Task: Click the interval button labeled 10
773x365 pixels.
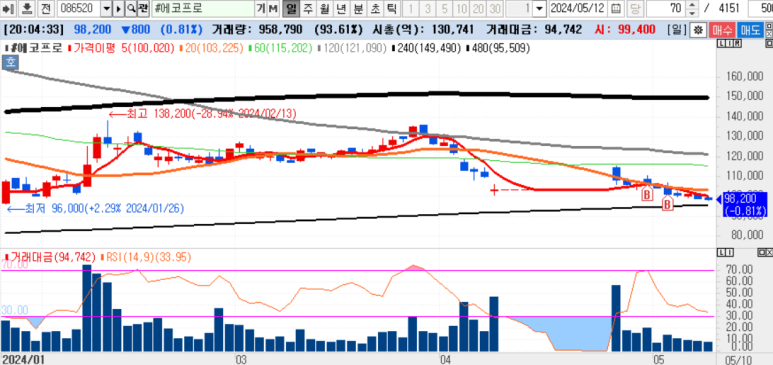Action: pos(461,8)
